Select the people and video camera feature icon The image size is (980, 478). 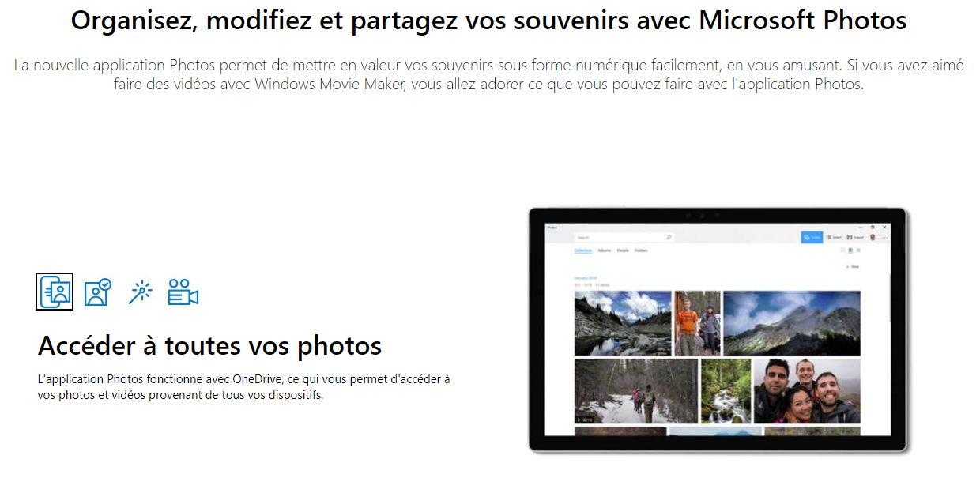[183, 292]
